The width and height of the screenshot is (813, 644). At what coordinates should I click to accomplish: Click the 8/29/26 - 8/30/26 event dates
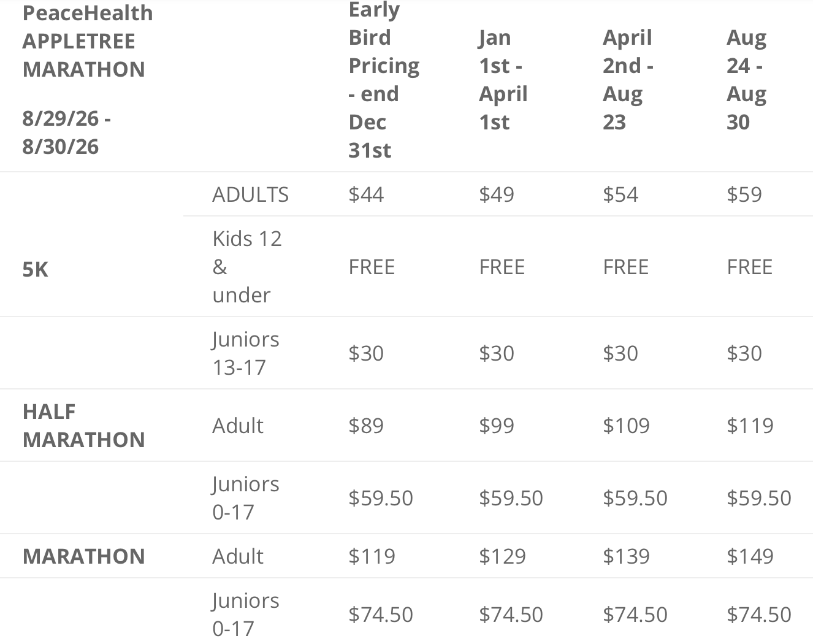click(67, 132)
